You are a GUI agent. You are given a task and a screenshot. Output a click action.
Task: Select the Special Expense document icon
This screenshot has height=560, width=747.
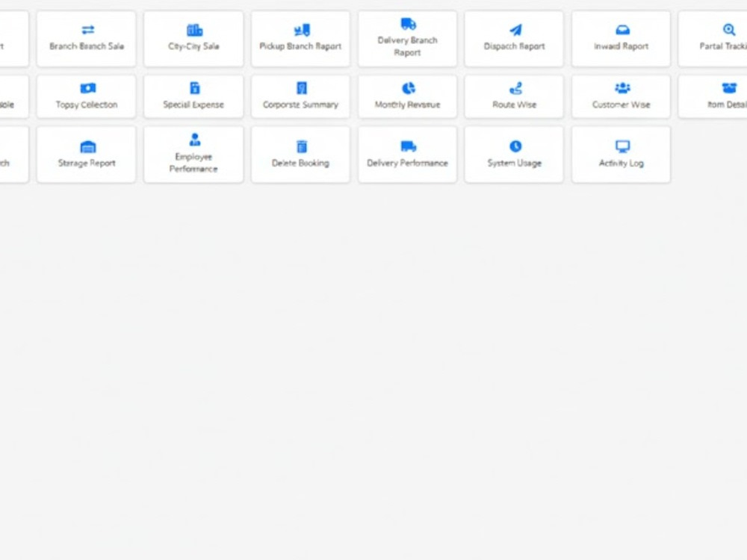click(x=194, y=88)
